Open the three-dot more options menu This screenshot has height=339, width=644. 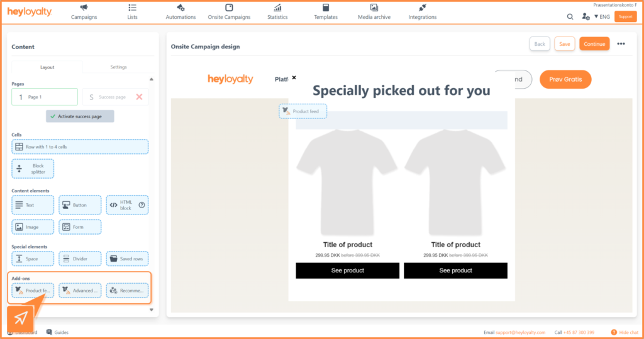[x=621, y=44]
